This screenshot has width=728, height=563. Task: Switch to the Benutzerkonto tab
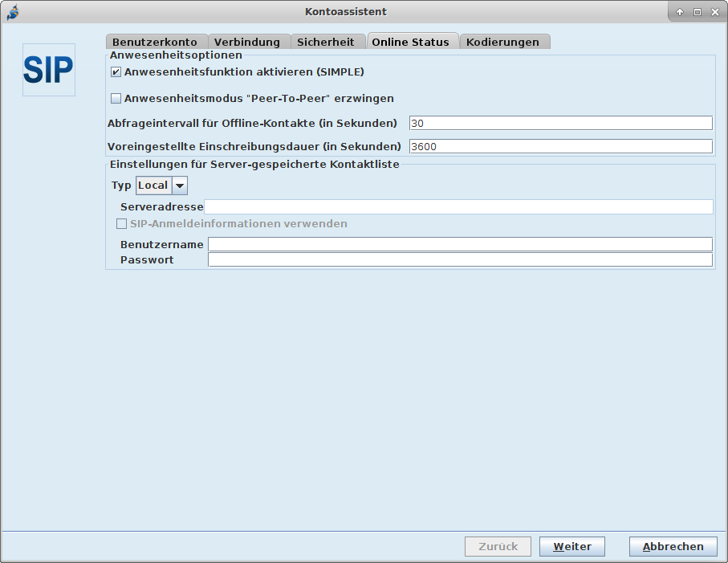tap(155, 42)
